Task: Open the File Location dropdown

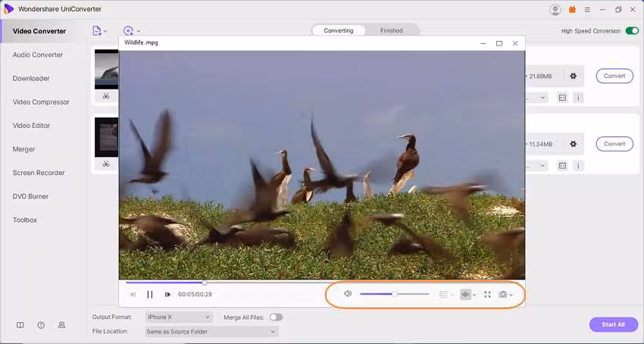Action: coord(211,331)
